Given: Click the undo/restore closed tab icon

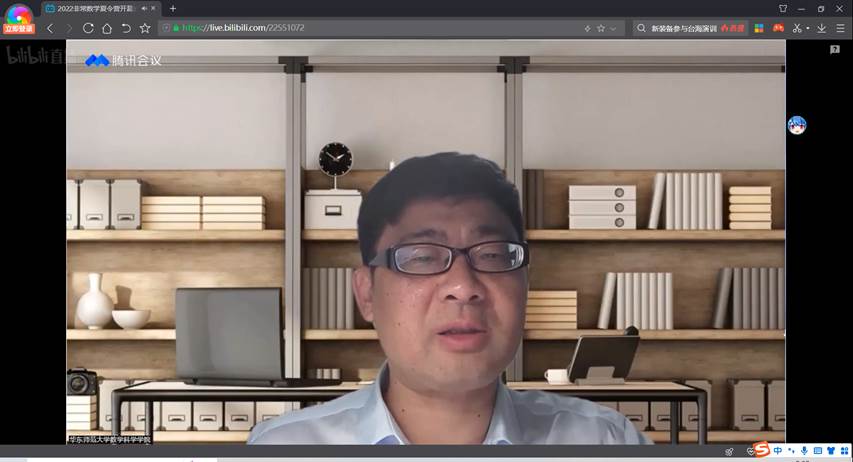Looking at the screenshot, I should [126, 28].
